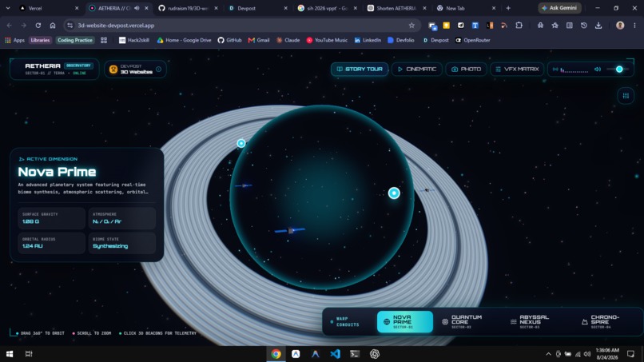
Task: Open the Libraries bookmark folder
Action: tap(40, 40)
